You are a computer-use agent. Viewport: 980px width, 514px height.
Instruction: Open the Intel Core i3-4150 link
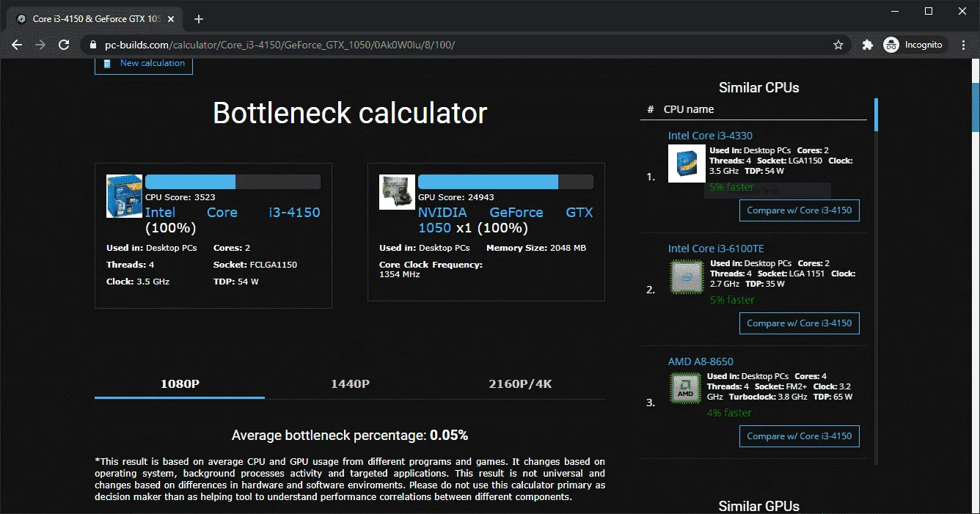point(233,212)
